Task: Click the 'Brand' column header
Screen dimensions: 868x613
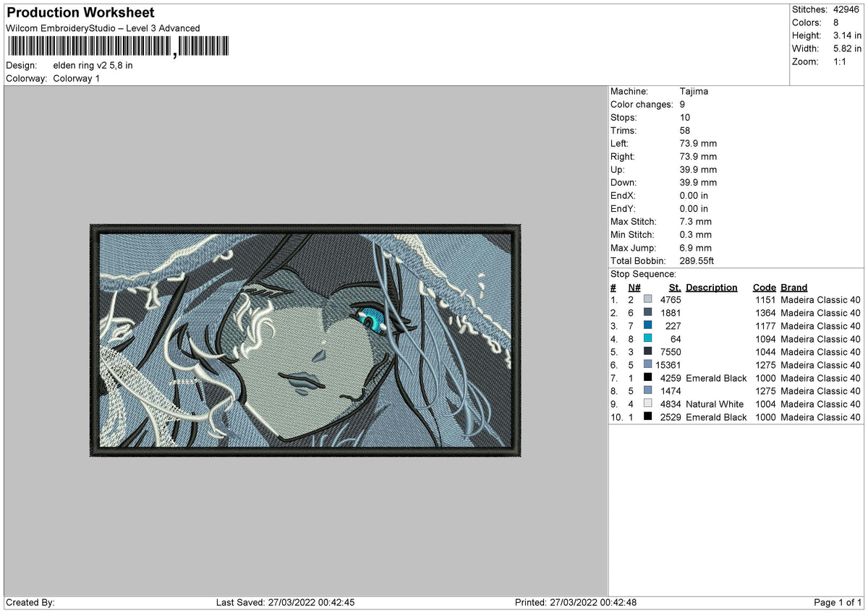Action: coord(793,287)
